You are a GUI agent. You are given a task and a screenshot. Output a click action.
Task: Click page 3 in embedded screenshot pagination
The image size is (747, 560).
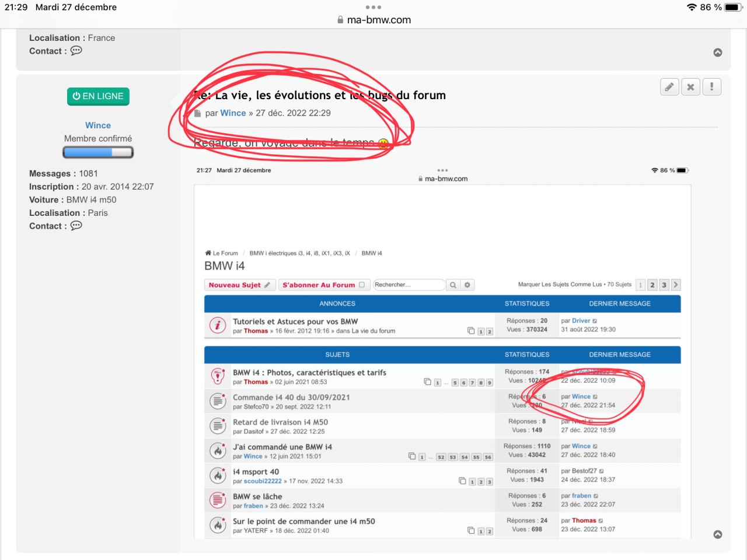click(x=664, y=285)
